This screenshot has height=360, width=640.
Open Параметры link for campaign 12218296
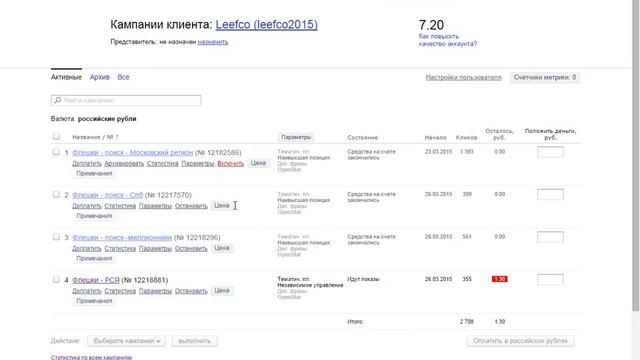[155, 248]
